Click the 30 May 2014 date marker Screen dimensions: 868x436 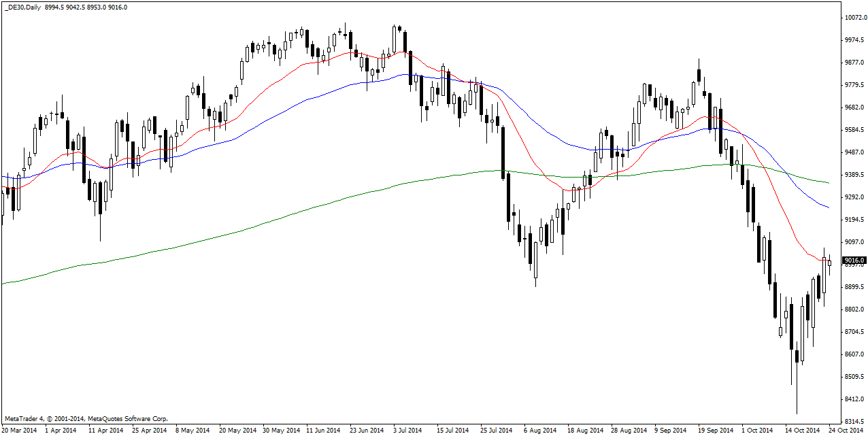tap(280, 430)
